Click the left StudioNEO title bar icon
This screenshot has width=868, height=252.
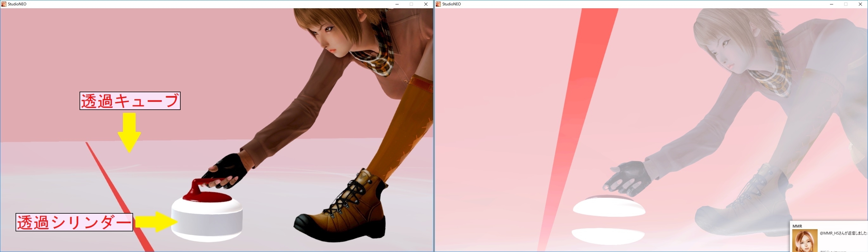(4, 4)
